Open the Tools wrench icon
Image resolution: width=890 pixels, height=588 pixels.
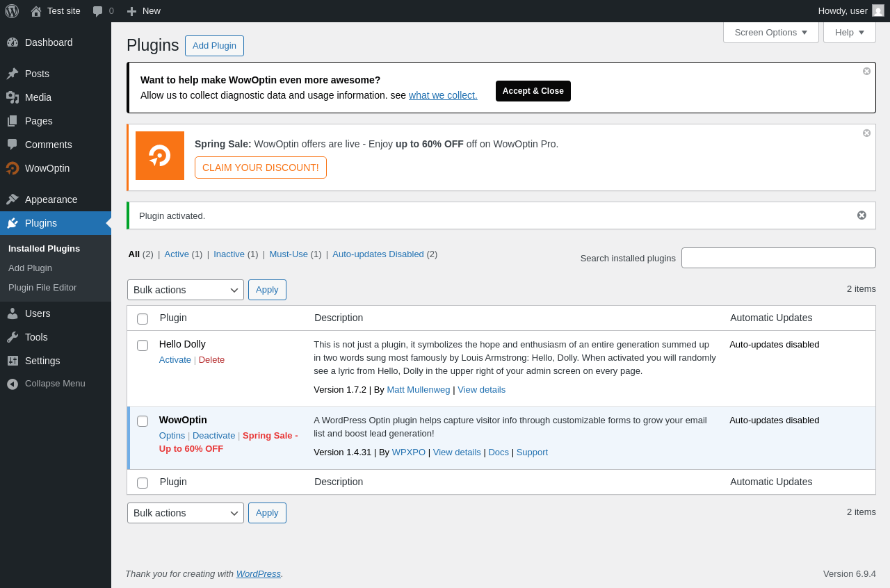pyautogui.click(x=13, y=337)
